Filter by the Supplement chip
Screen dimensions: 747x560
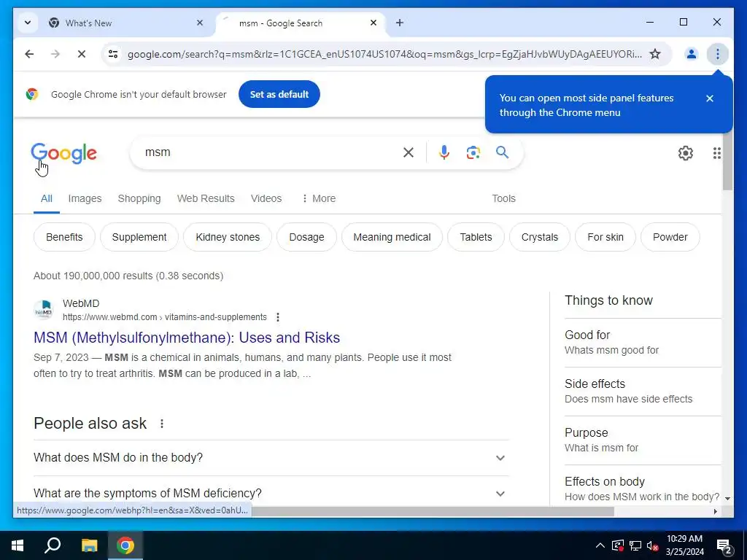pos(139,237)
